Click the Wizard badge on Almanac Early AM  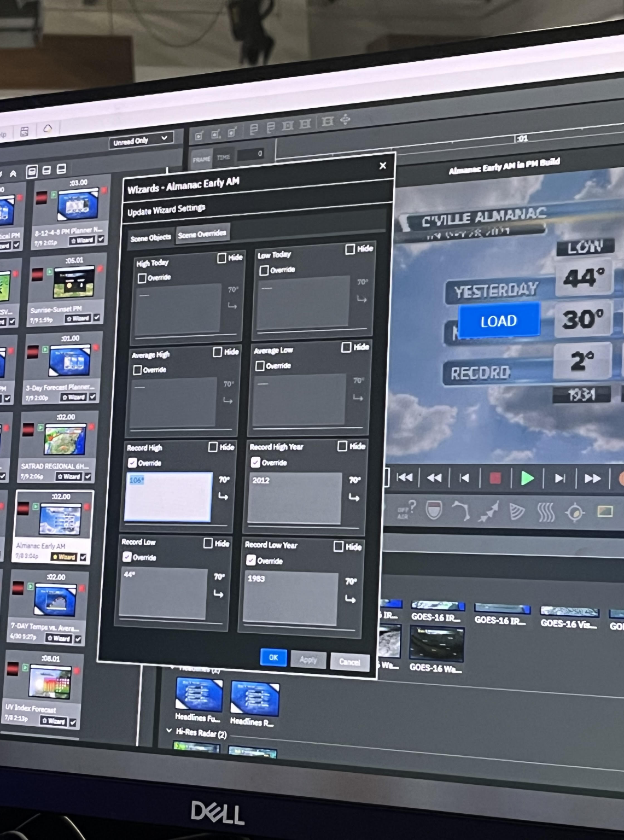pyautogui.click(x=64, y=557)
